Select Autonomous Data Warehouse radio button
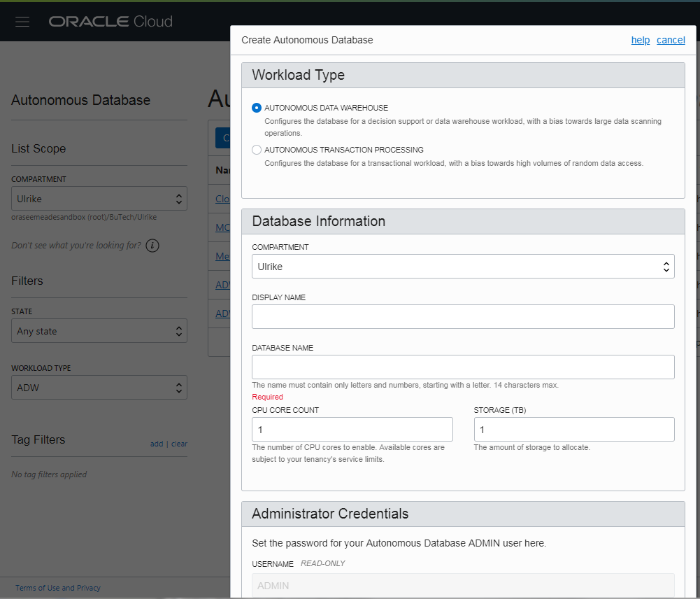 (x=257, y=108)
